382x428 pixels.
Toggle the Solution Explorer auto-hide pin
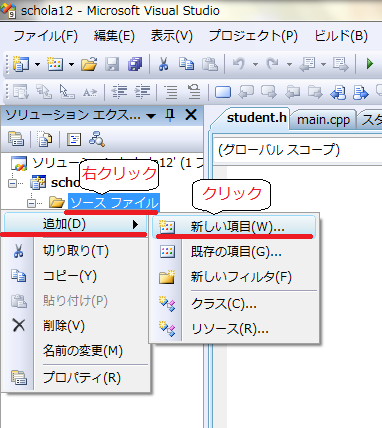tap(170, 116)
